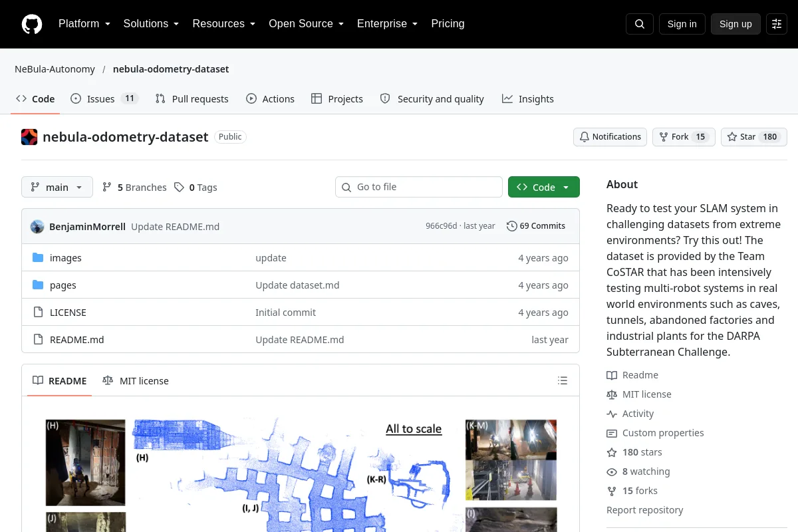
Task: Click the tag icon beside 0 Tags
Action: tap(179, 188)
